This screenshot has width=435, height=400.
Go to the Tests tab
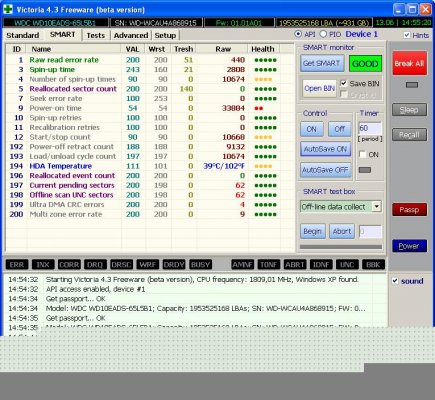[x=96, y=35]
